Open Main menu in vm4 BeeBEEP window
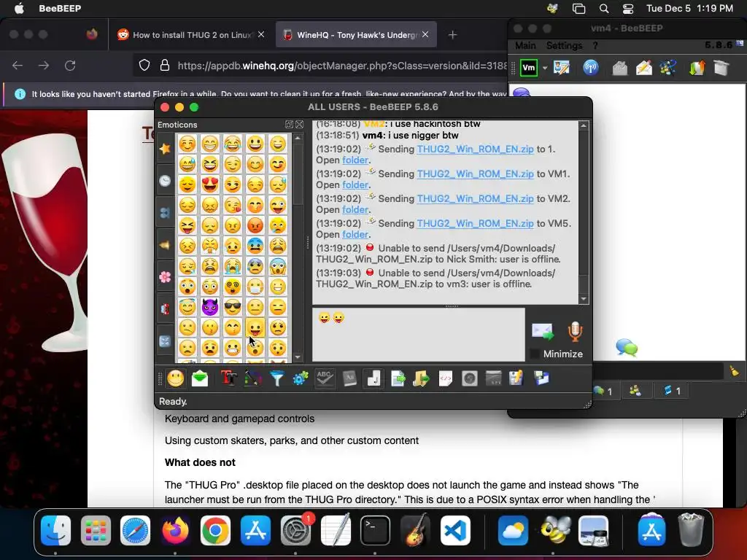The height and width of the screenshot is (560, 747). (525, 45)
